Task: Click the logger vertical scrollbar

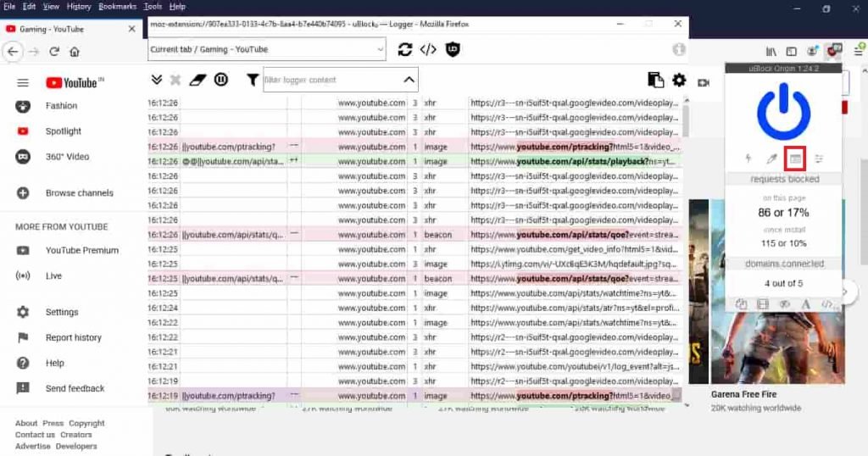Action: tap(687, 119)
